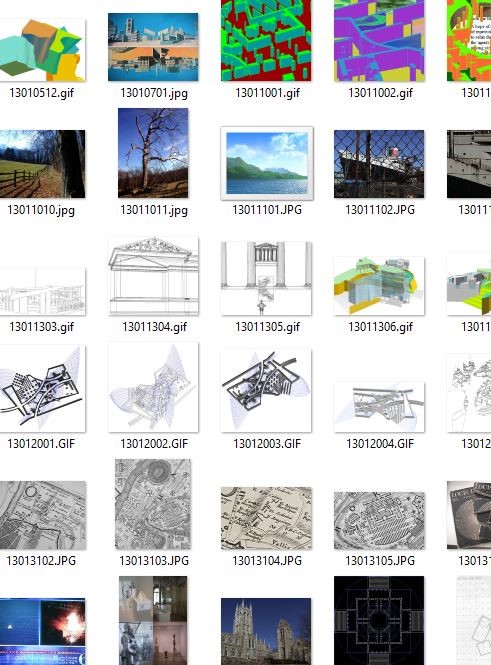Viewport: 491px width, 665px height.
Task: Click the file name 13012003.GIF
Action: pyautogui.click(x=267, y=444)
